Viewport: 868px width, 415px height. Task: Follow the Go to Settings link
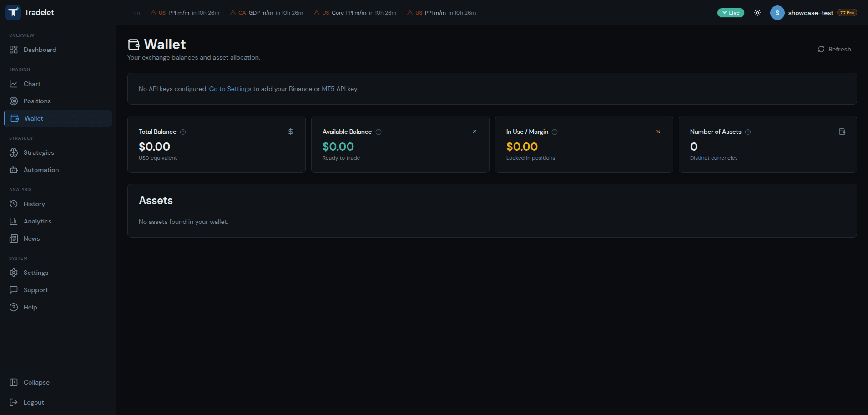(x=230, y=89)
